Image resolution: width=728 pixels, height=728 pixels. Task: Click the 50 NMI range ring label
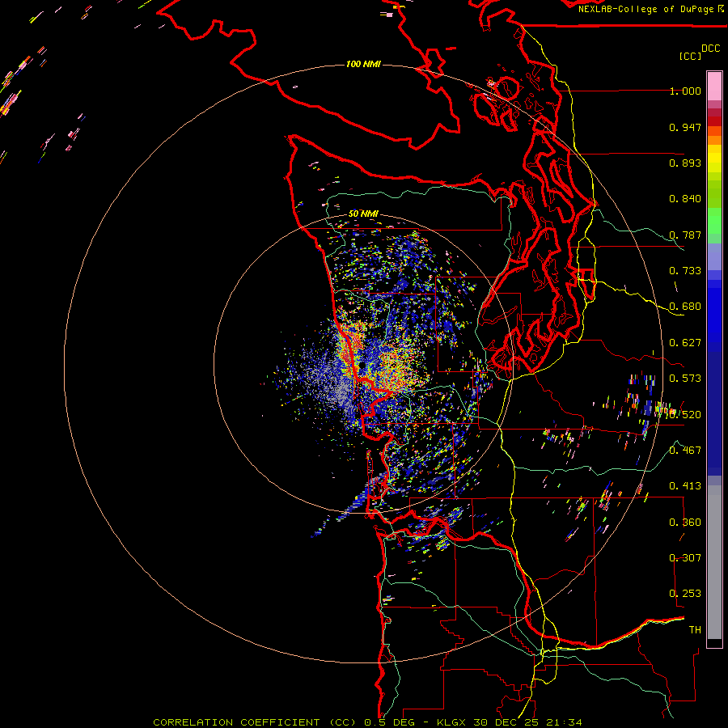click(x=363, y=214)
